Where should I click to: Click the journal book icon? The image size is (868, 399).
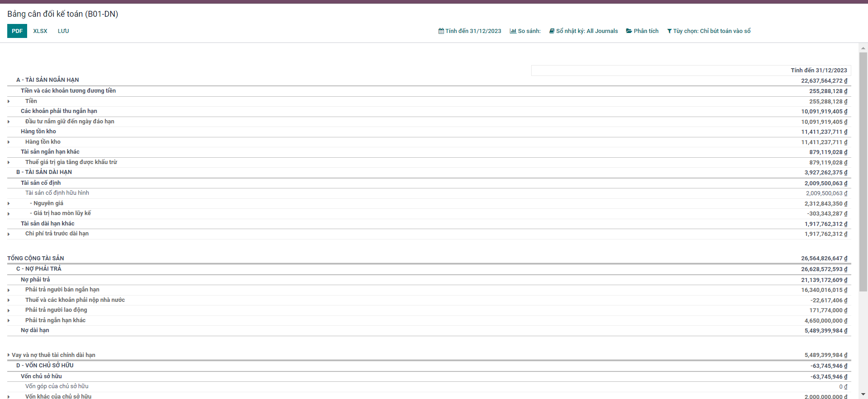tap(552, 31)
